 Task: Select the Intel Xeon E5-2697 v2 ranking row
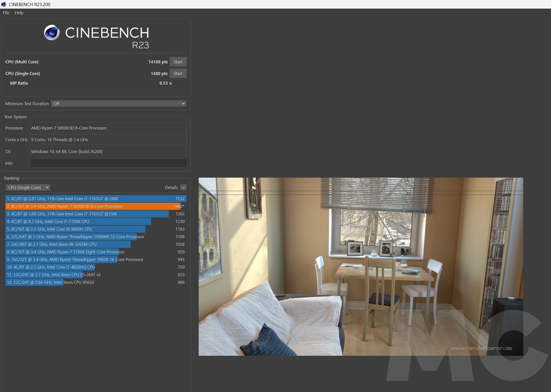tap(96, 275)
